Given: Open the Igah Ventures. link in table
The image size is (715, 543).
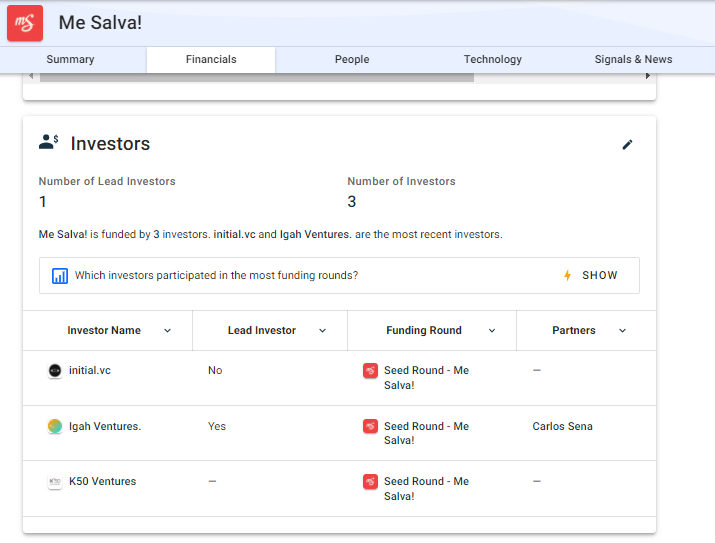Looking at the screenshot, I should tap(105, 426).
